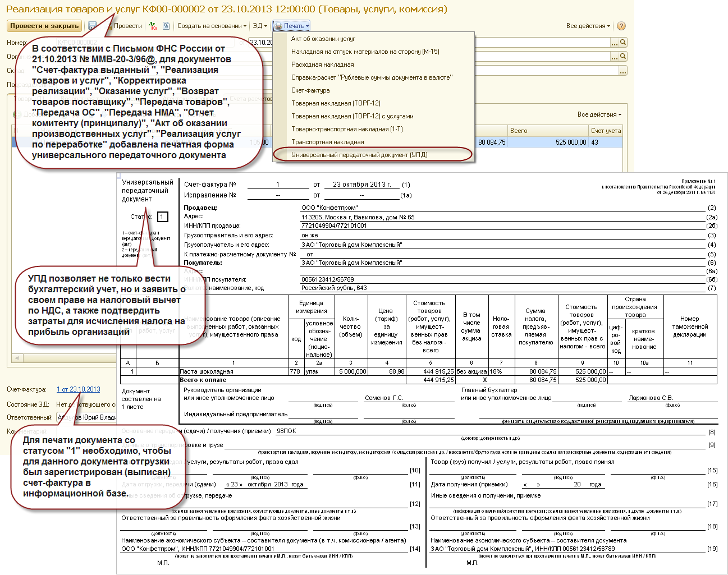
Task: Click the 'Всего к оплате' total row label
Action: [x=203, y=380]
